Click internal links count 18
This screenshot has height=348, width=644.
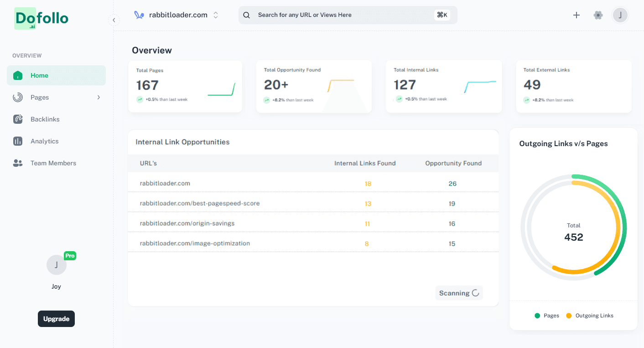(368, 184)
